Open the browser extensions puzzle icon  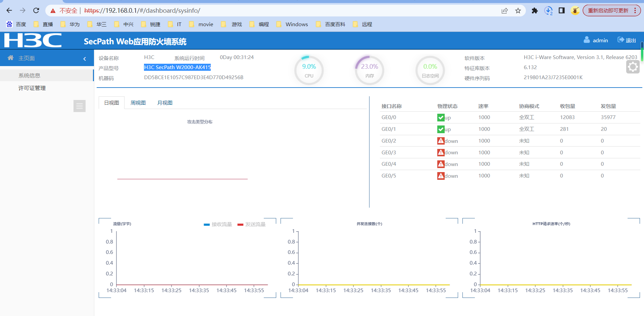[x=535, y=11]
